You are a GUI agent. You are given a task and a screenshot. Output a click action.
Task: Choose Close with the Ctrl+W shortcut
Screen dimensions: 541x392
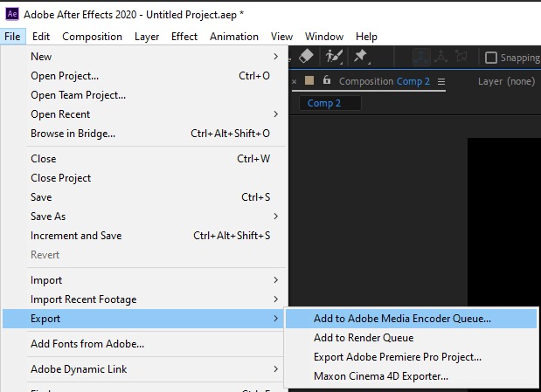pyautogui.click(x=145, y=159)
